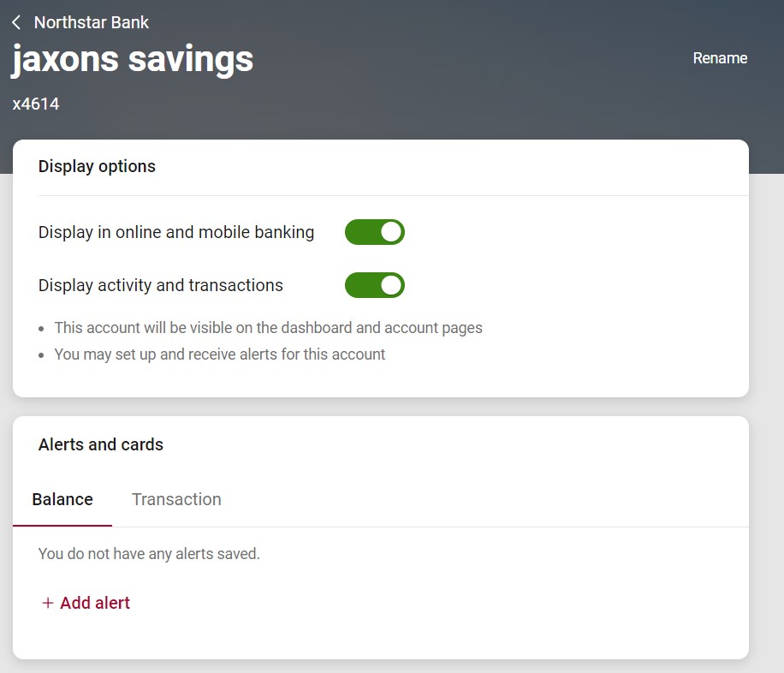Click the first bullet marker under Display options
Image resolution: width=784 pixels, height=673 pixels.
42,329
